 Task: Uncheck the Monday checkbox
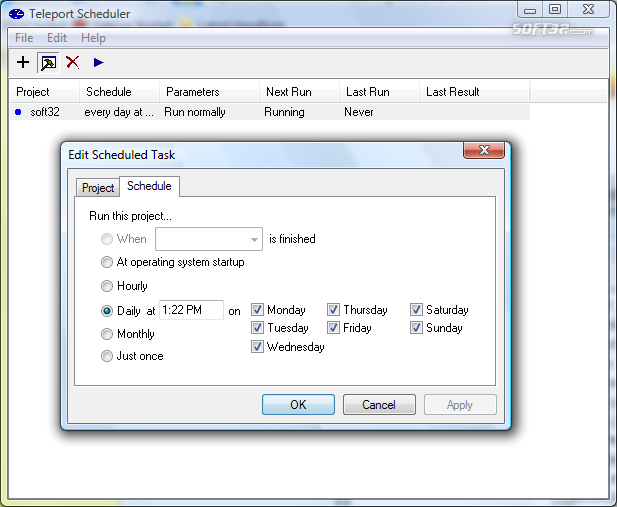(x=257, y=310)
